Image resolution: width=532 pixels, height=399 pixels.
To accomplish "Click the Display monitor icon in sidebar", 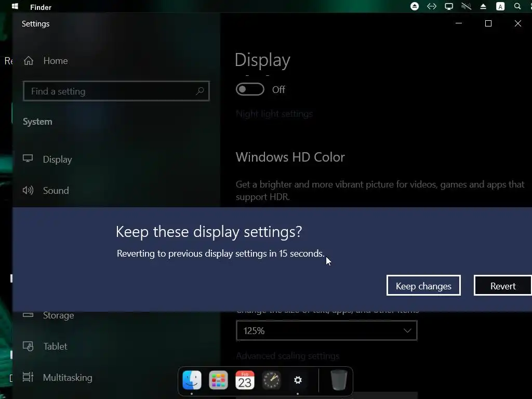I will click(x=28, y=158).
